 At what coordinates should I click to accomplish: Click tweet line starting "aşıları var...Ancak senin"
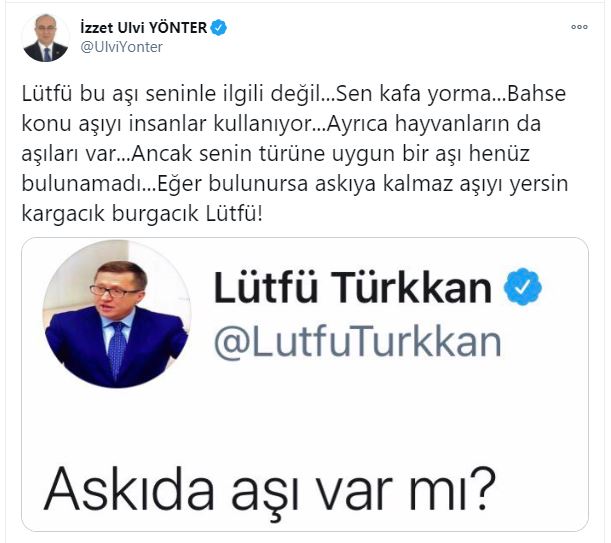pos(275,154)
